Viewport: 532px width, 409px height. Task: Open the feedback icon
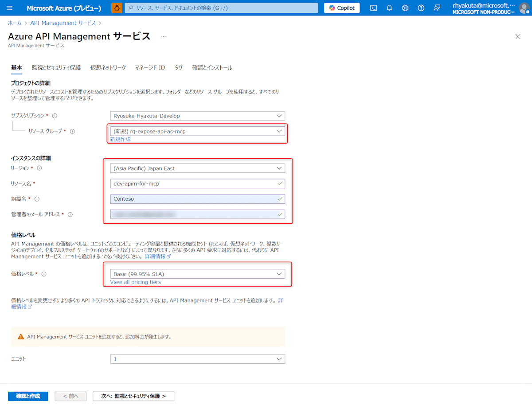pos(437,8)
